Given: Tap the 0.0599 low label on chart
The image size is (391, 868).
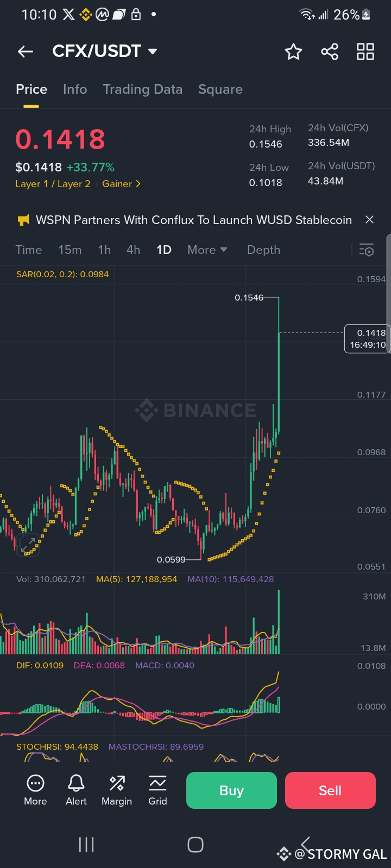Looking at the screenshot, I should click(171, 559).
